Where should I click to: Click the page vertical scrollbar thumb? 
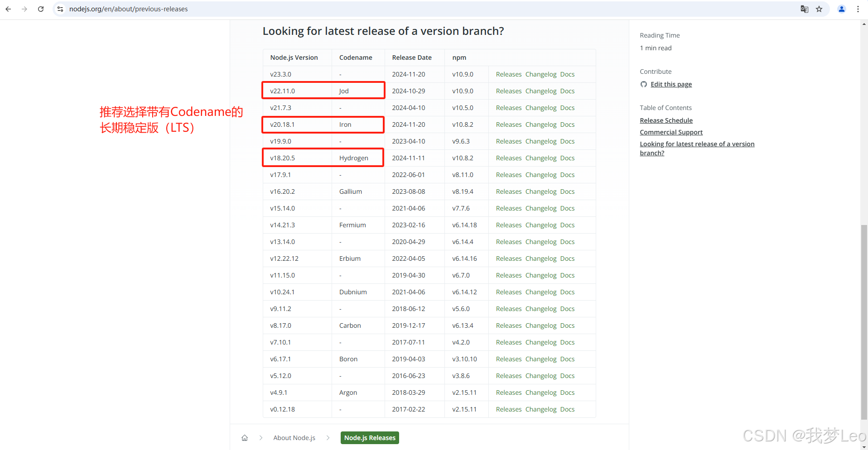[x=864, y=322]
